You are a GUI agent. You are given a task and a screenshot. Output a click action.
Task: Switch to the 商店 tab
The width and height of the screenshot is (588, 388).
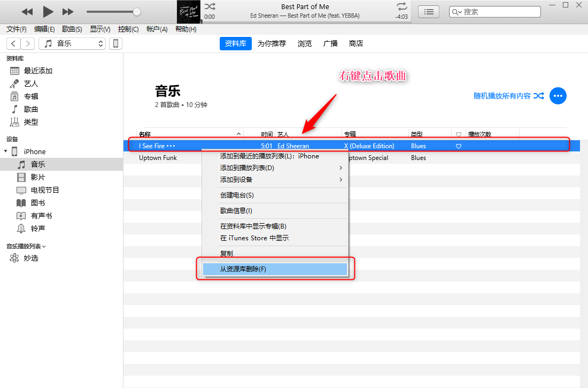(x=356, y=43)
